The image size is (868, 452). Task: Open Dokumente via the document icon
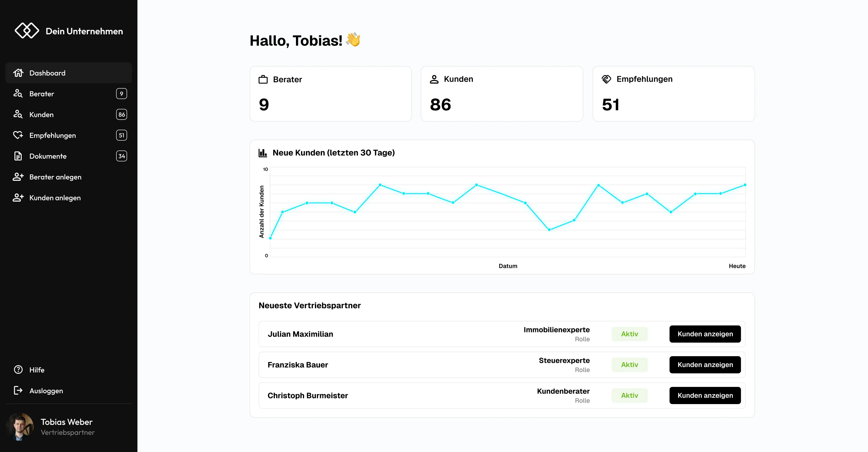point(18,156)
